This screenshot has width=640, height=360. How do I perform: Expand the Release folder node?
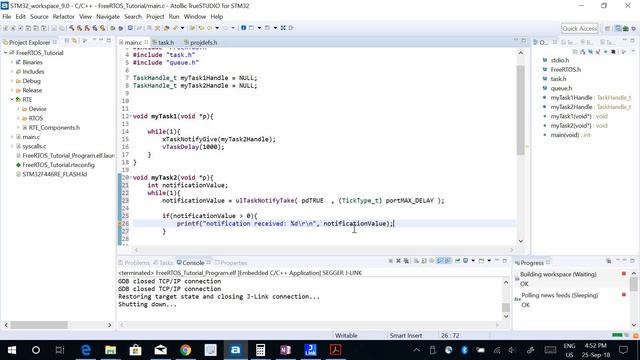(12, 90)
